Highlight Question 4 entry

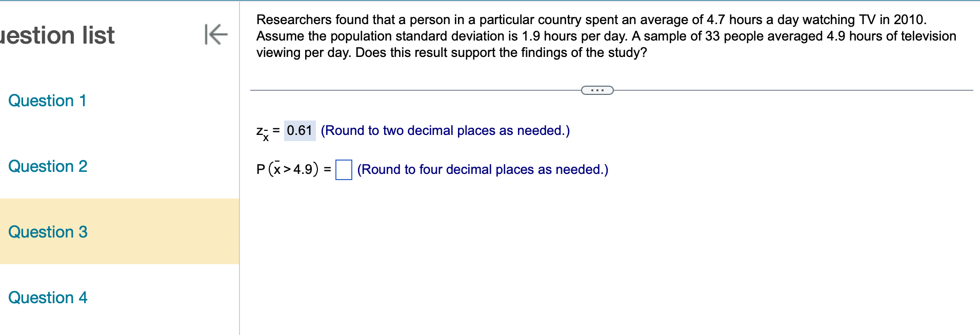pyautogui.click(x=48, y=298)
